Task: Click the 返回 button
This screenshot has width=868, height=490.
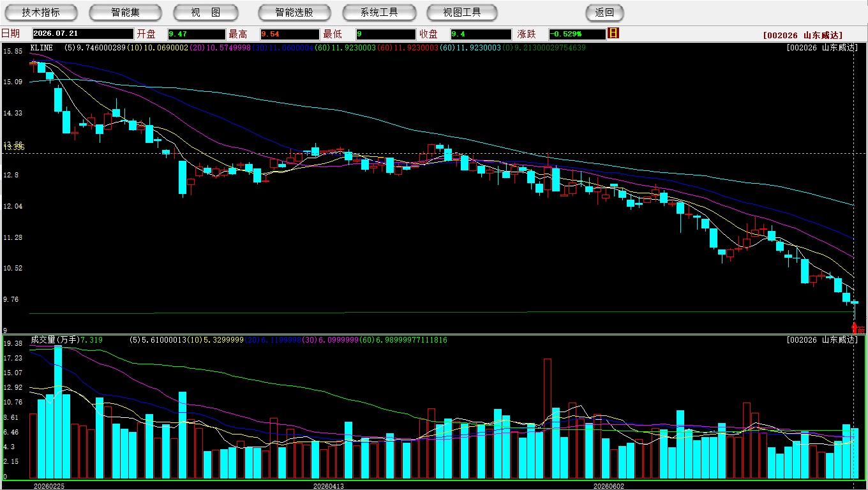Action: point(604,12)
